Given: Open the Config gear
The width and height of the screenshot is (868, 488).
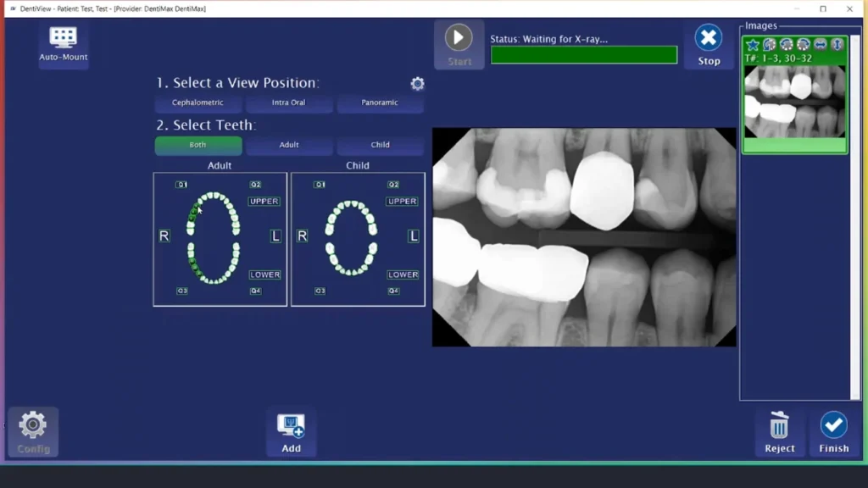Looking at the screenshot, I should (33, 431).
